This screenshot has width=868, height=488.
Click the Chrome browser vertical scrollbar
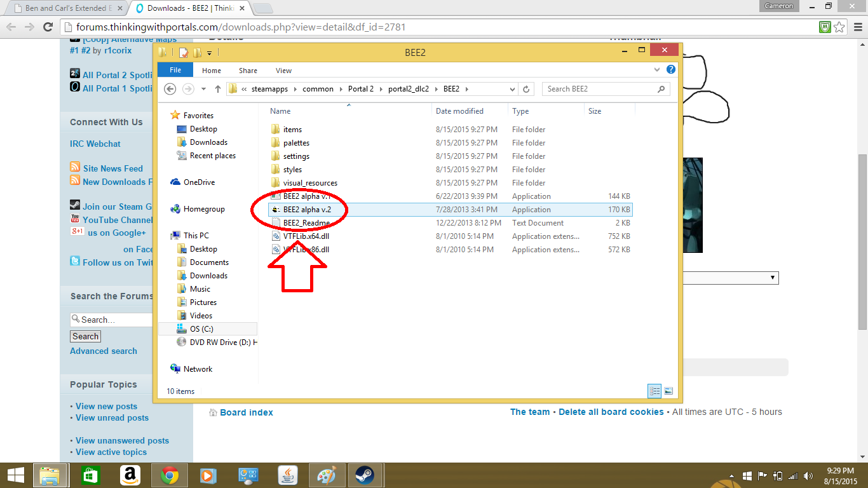click(862, 241)
